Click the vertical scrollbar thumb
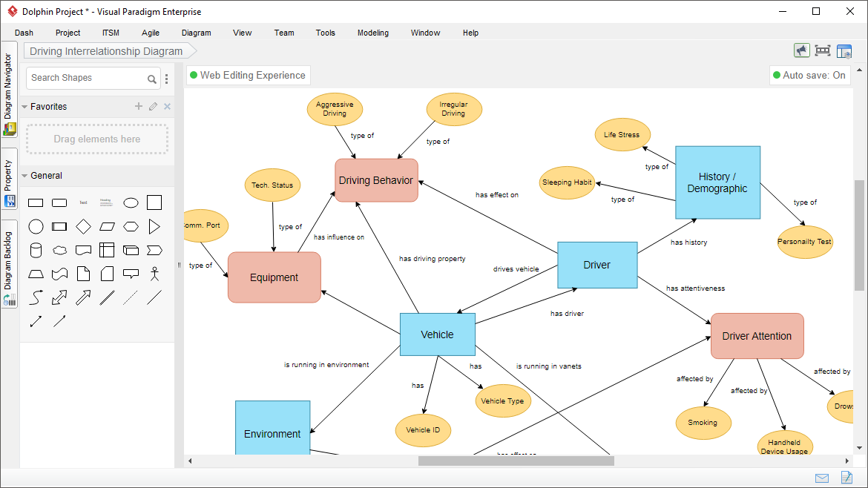Screen dimensions: 868x488 859,235
